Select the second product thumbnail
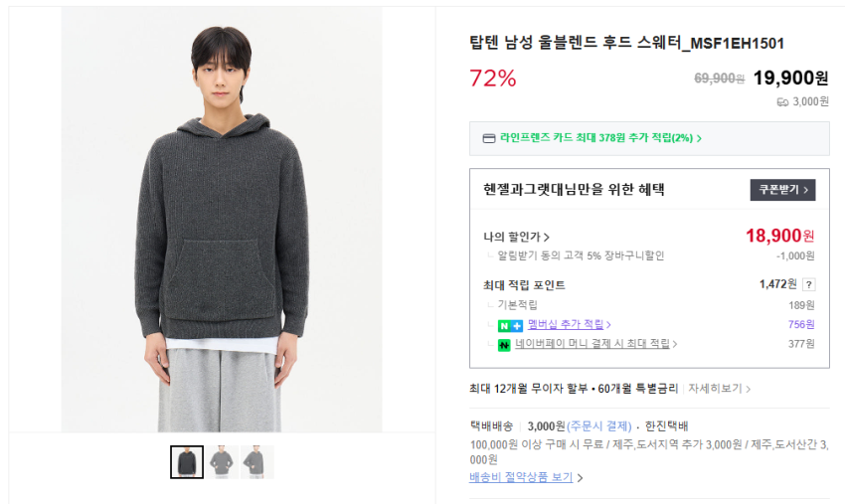 (222, 462)
